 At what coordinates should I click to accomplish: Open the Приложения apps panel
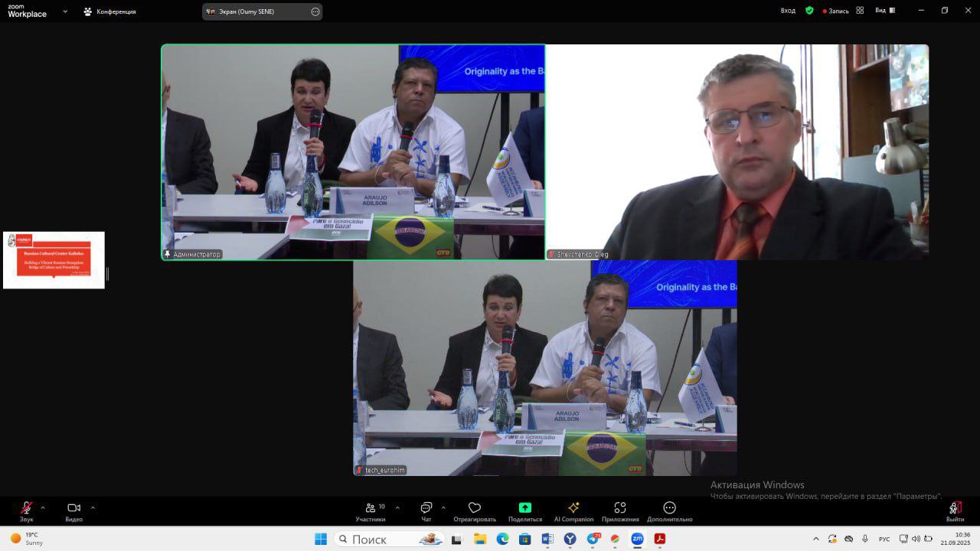[619, 508]
